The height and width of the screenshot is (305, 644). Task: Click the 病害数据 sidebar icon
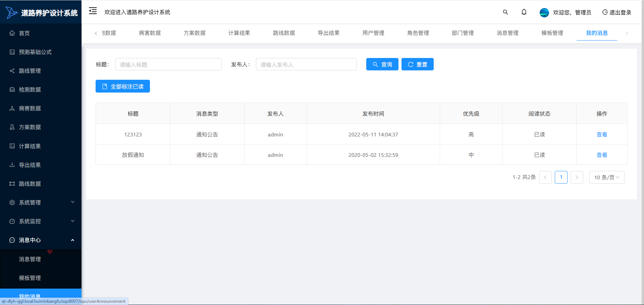tap(12, 108)
